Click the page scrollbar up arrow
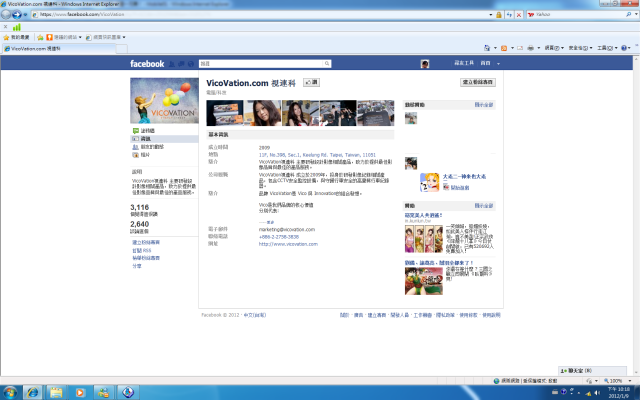The image size is (640, 400). [636, 59]
